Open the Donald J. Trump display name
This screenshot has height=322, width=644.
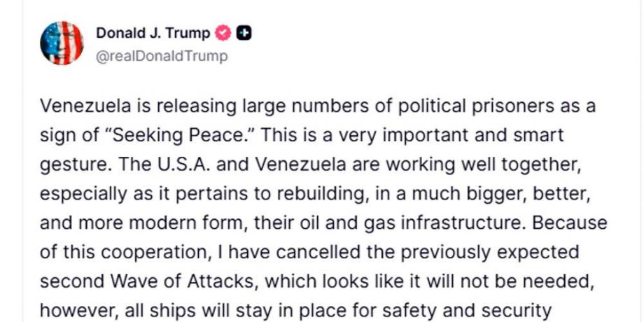153,33
